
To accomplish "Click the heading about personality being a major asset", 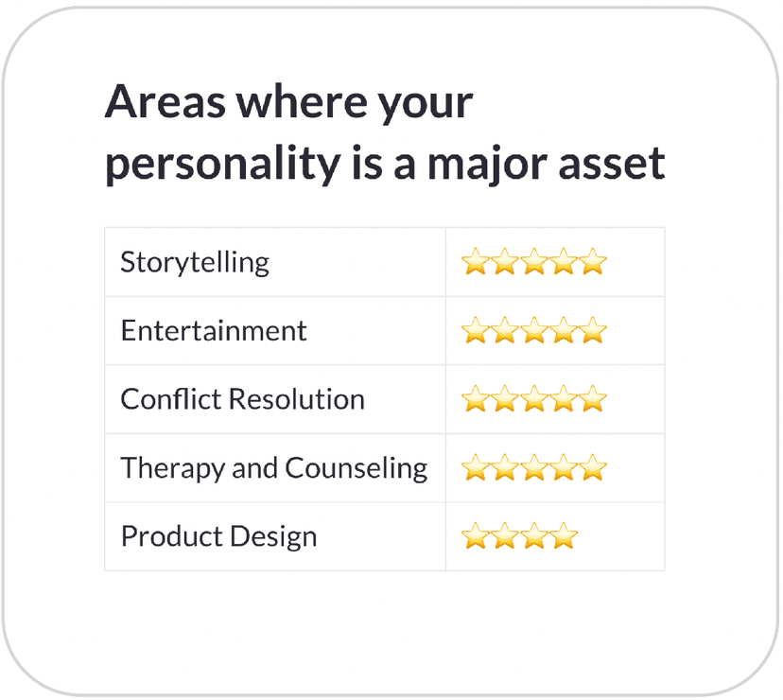I will [384, 132].
